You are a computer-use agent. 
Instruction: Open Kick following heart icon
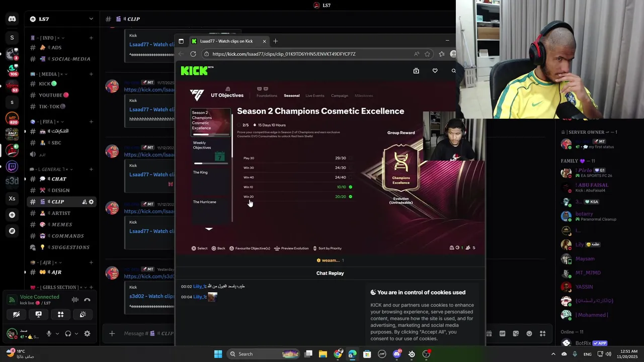[x=435, y=71]
